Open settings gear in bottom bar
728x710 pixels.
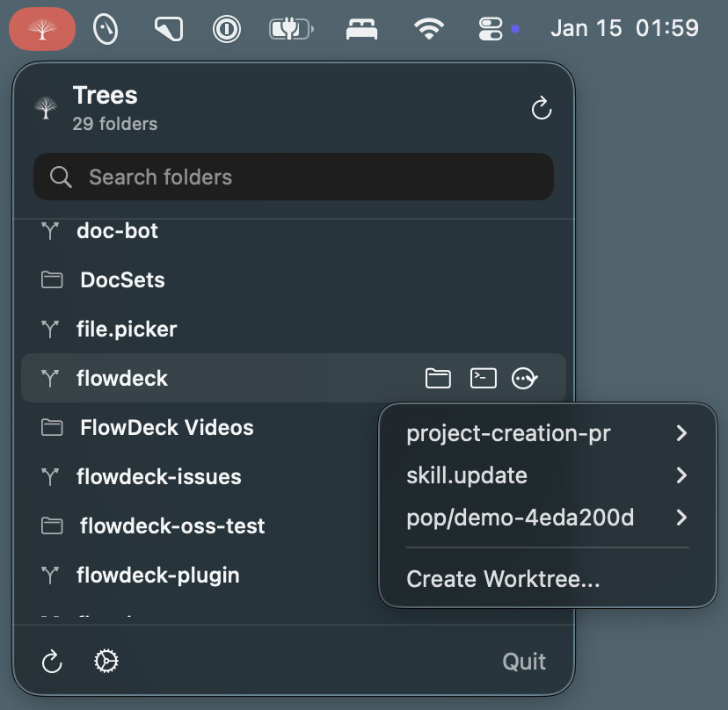(106, 661)
